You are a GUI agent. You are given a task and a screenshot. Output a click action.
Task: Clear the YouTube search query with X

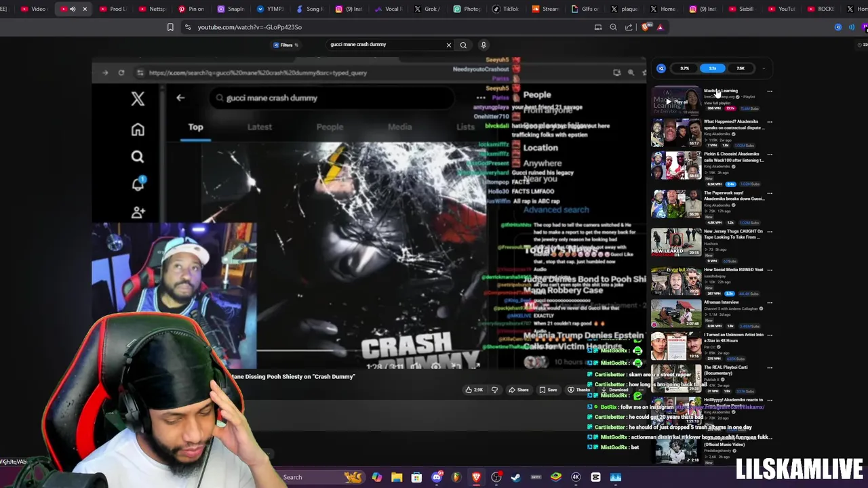click(x=448, y=45)
